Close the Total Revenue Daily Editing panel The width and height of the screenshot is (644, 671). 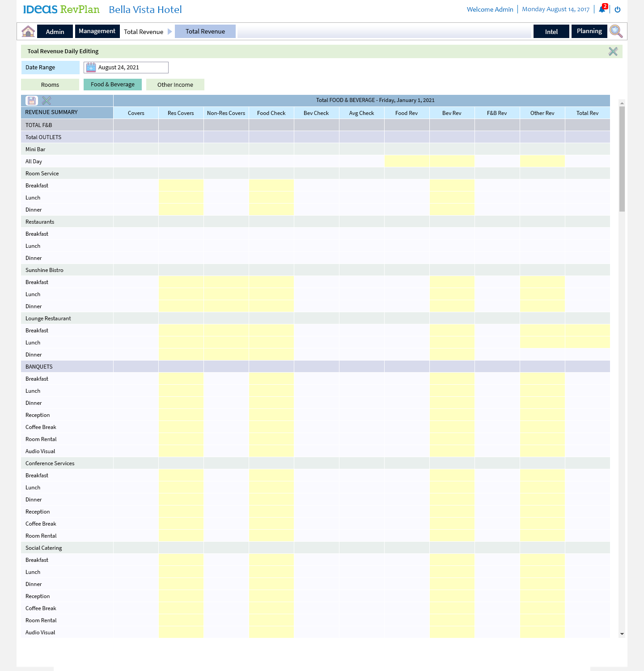[613, 51]
